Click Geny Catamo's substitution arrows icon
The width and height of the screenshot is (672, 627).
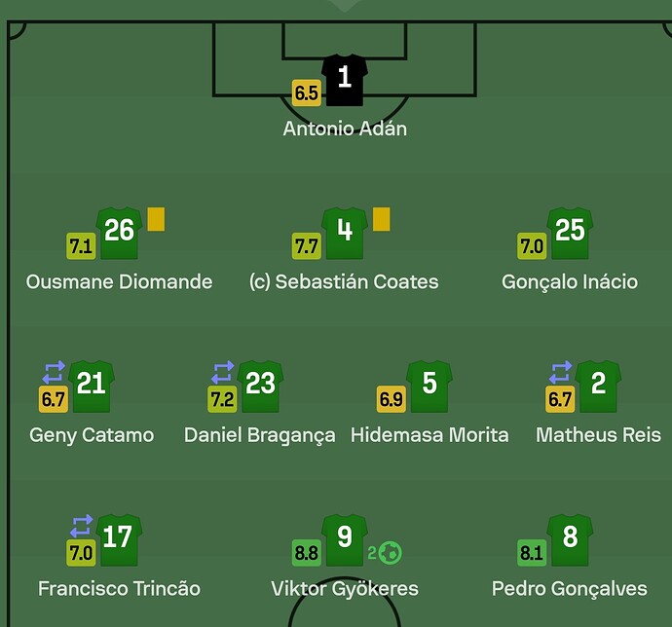tap(54, 372)
